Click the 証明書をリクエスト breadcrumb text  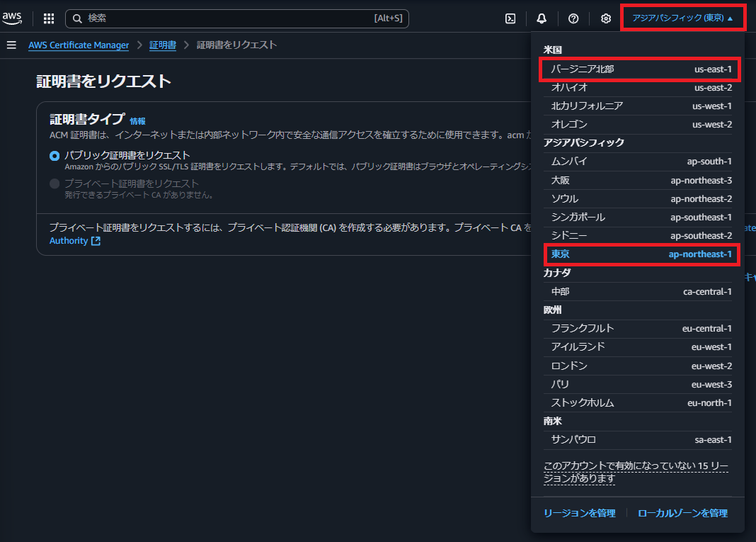click(236, 45)
